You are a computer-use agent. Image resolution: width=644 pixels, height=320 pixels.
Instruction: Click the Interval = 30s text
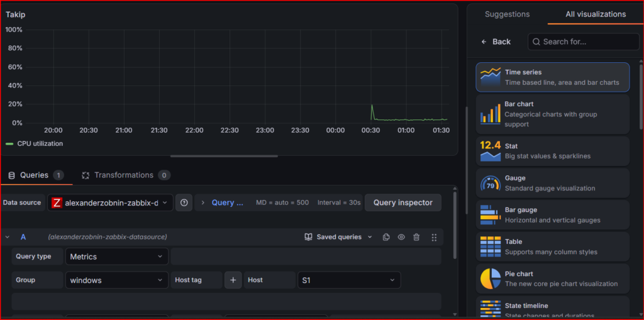[x=339, y=202]
